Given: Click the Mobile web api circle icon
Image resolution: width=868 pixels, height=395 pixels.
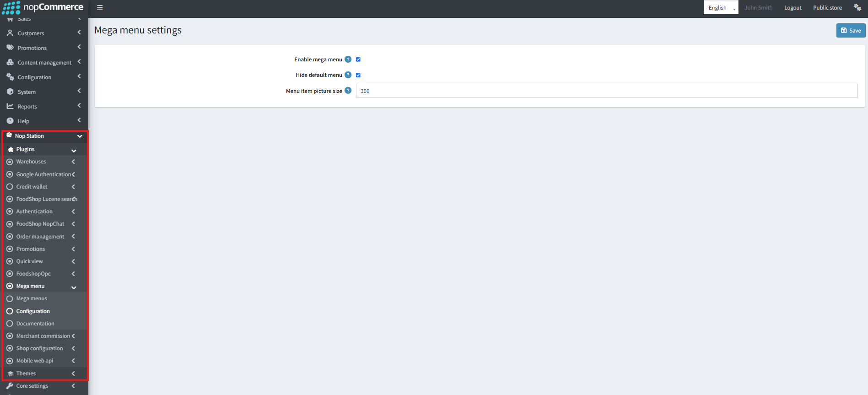Looking at the screenshot, I should click(10, 361).
